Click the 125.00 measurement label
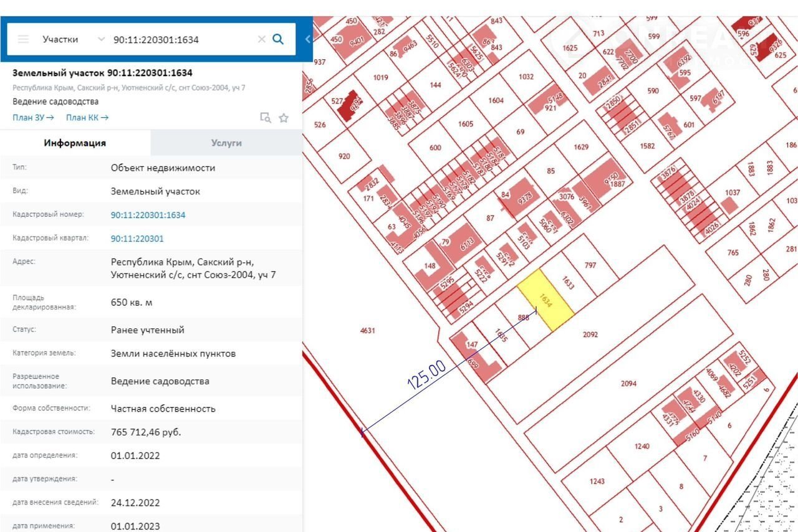Viewport: 798px width, 532px height. coord(426,375)
